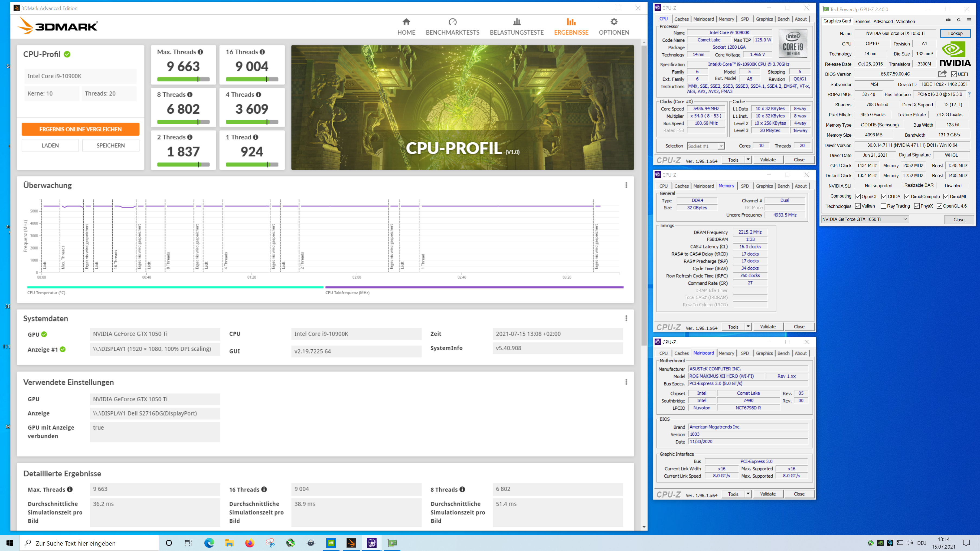This screenshot has height=551, width=980.
Task: Open File Explorer from taskbar
Action: coord(229,543)
